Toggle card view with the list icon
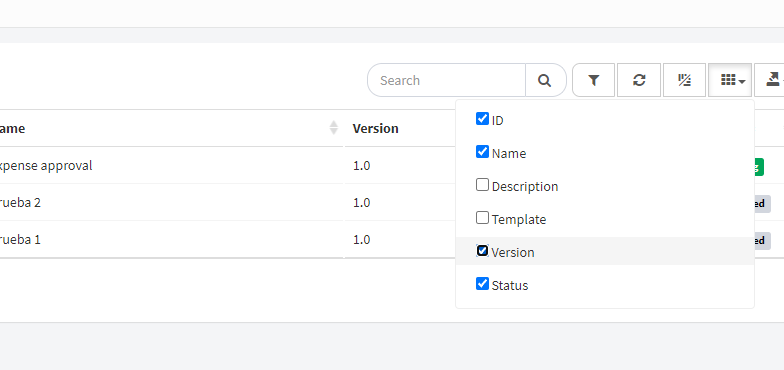The height and width of the screenshot is (370, 784). pos(684,80)
